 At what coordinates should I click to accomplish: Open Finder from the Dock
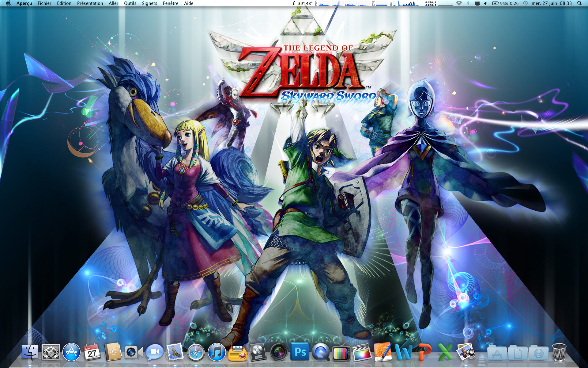point(30,352)
